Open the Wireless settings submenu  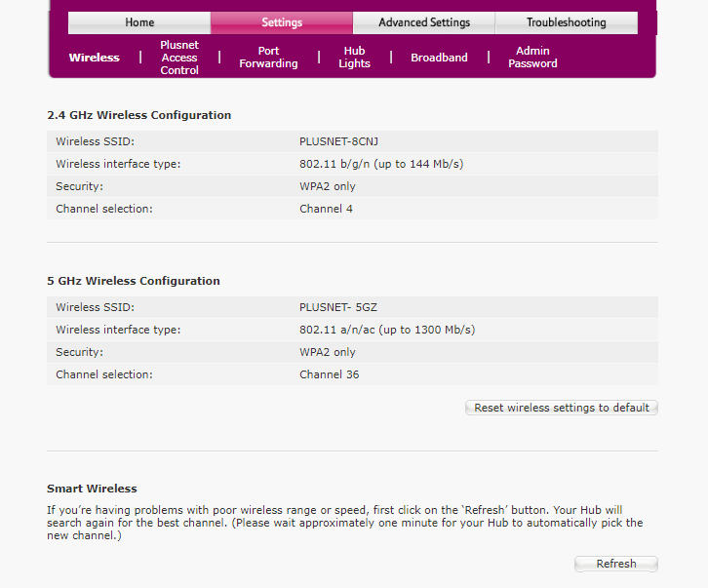pyautogui.click(x=94, y=58)
